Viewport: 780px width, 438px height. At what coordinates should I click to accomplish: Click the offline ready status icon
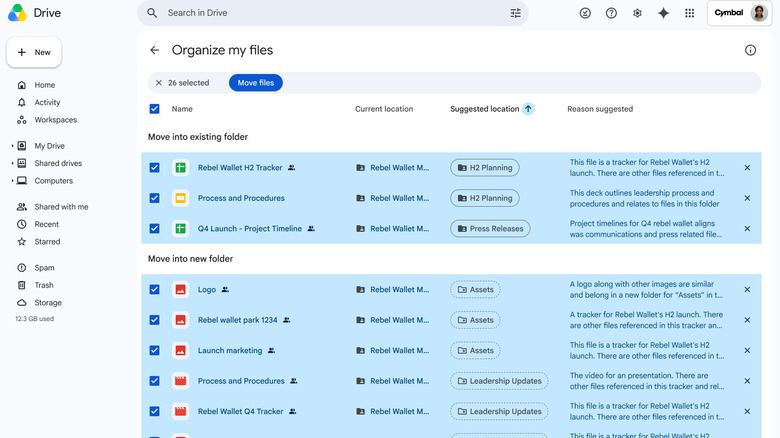(x=585, y=13)
